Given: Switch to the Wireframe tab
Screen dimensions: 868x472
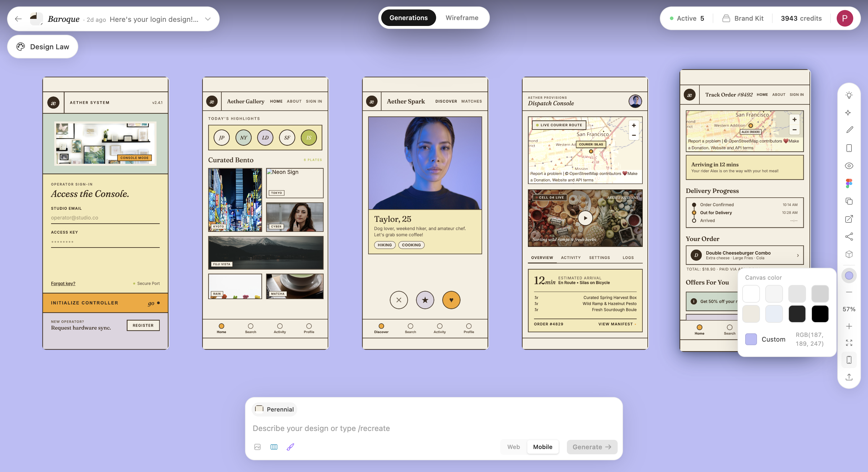Looking at the screenshot, I should pos(462,18).
